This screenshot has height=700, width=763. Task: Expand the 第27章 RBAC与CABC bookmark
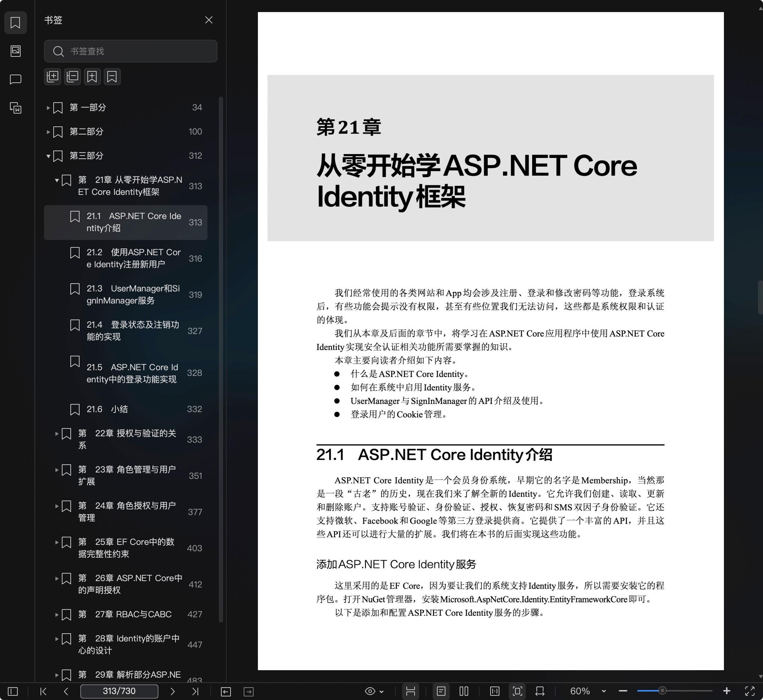pos(56,614)
